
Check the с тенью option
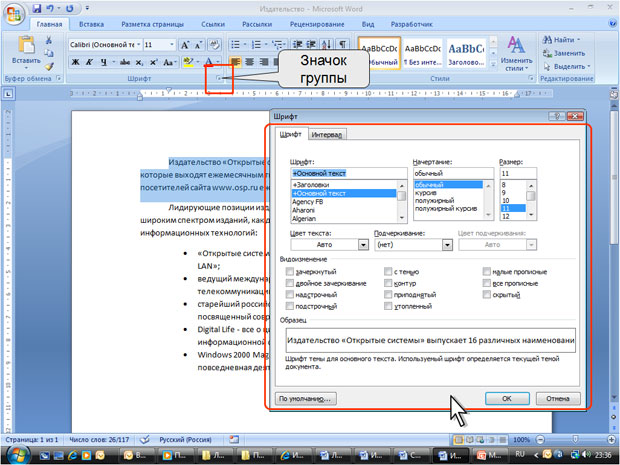(388, 272)
